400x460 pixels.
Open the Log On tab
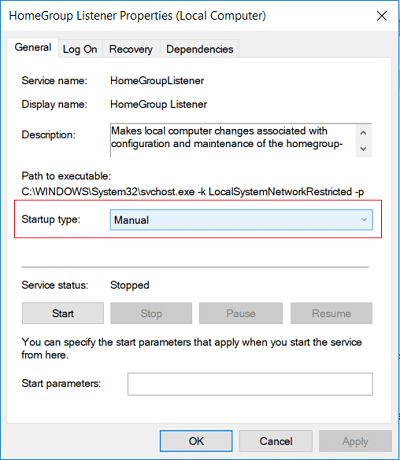pyautogui.click(x=80, y=49)
